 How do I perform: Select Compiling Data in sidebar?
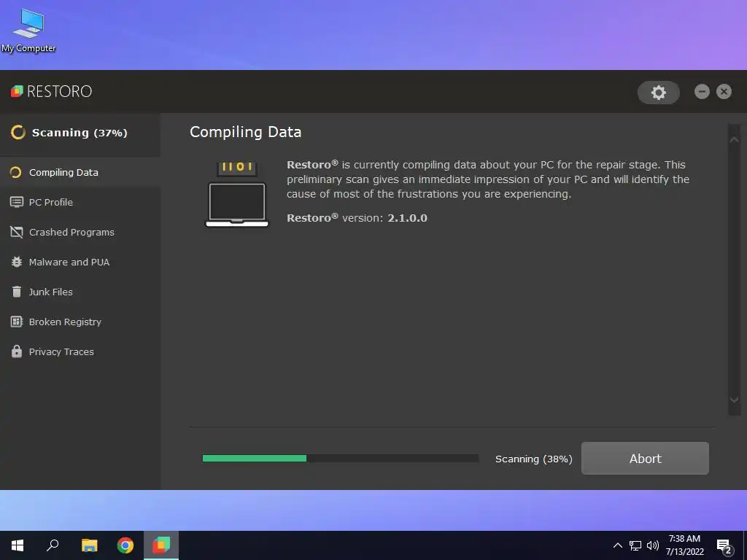point(80,172)
